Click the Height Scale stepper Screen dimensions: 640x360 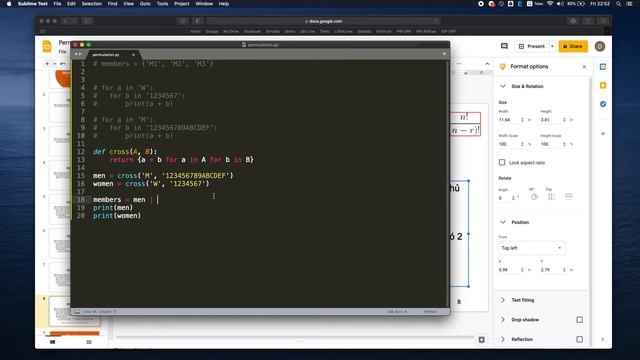[564, 144]
